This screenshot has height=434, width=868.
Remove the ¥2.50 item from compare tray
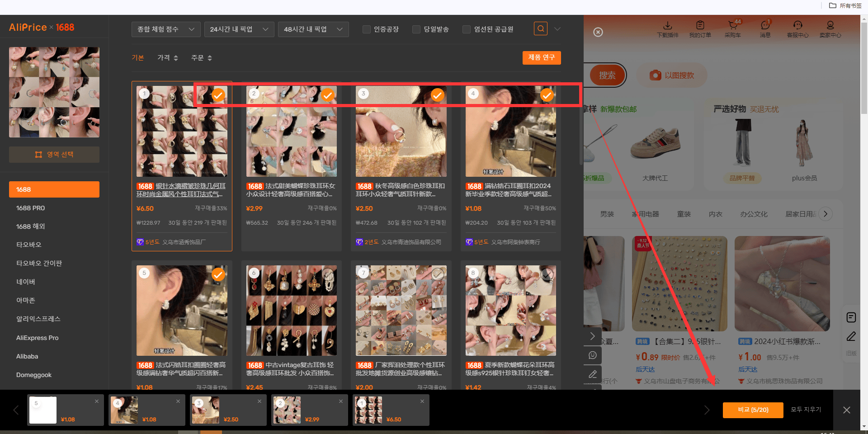[x=259, y=401]
